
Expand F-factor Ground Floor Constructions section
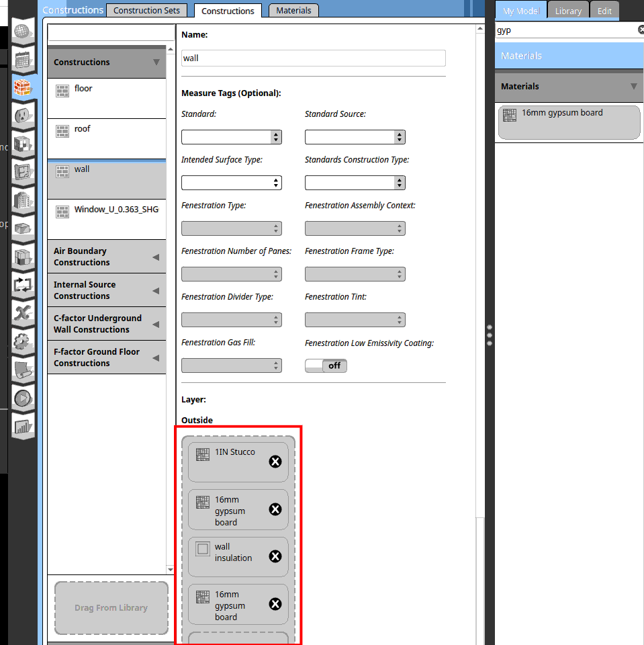coord(106,357)
